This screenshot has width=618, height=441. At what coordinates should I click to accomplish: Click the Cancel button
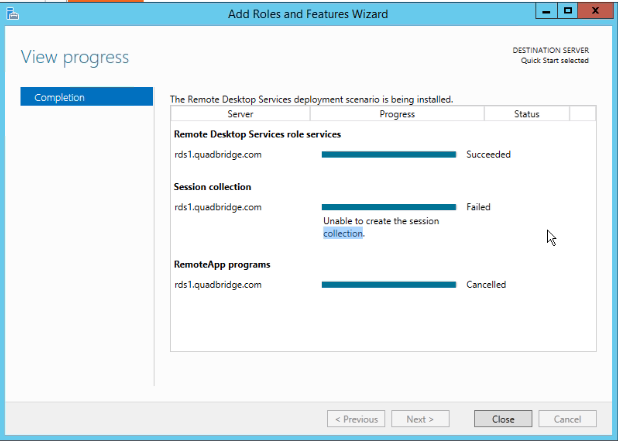click(567, 419)
